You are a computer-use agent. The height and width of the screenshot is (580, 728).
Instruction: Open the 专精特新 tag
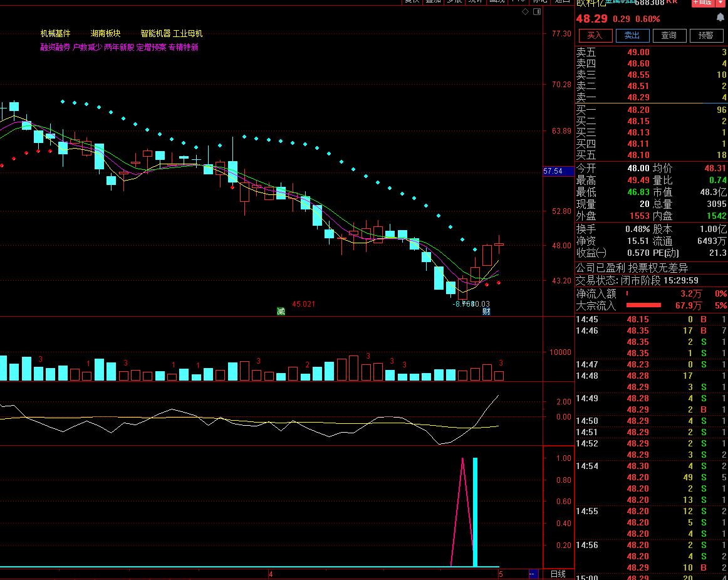tap(184, 48)
